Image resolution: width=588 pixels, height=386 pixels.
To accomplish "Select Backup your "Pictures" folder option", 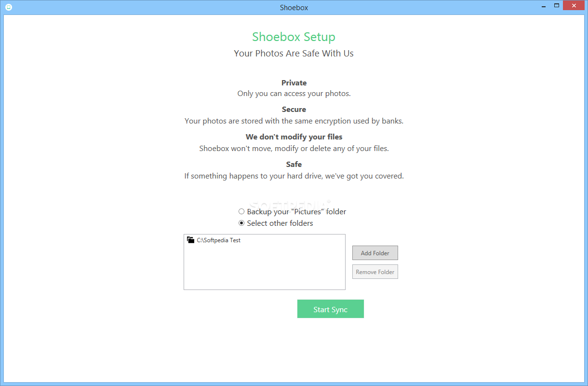I will point(293,211).
